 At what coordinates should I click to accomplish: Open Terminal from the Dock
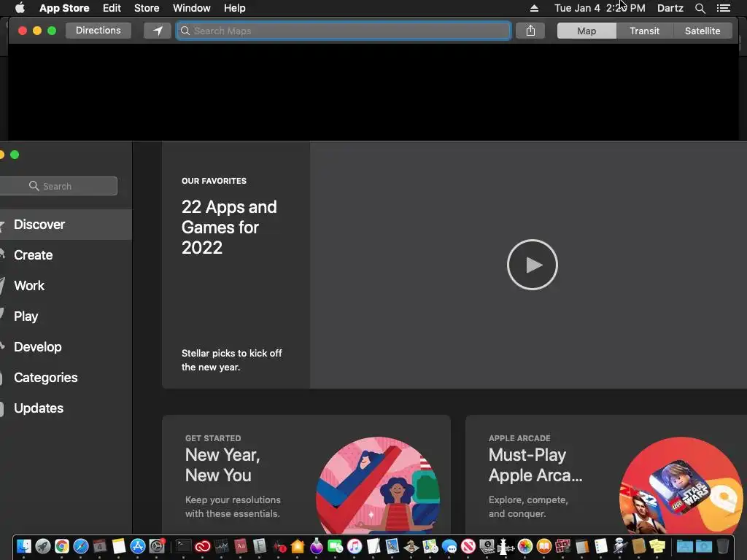pyautogui.click(x=183, y=546)
